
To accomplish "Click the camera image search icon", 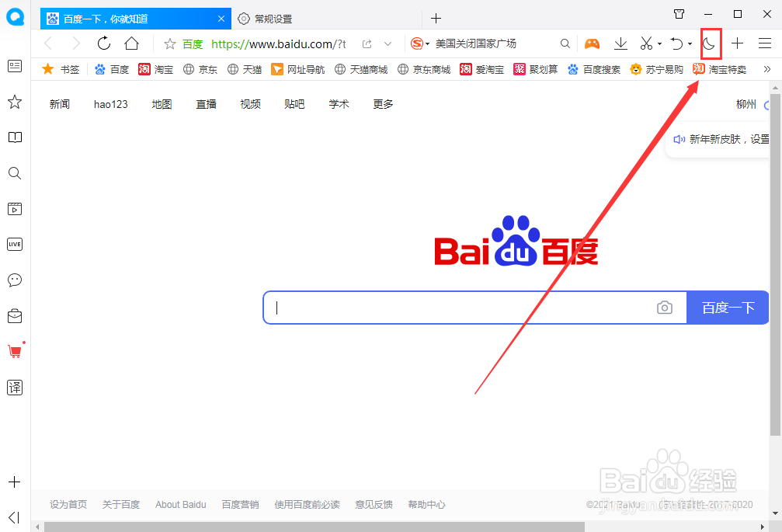I will (664, 308).
